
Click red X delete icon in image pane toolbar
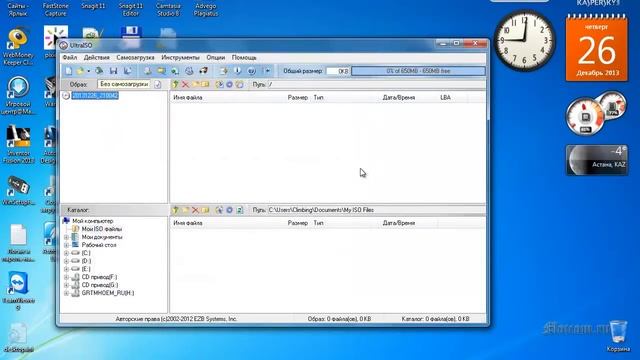pyautogui.click(x=185, y=84)
